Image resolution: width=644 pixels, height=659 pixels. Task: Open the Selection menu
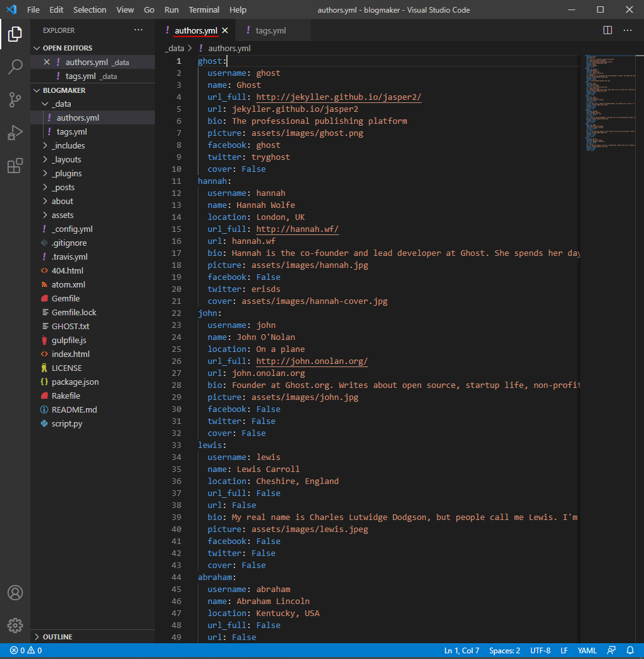point(90,9)
